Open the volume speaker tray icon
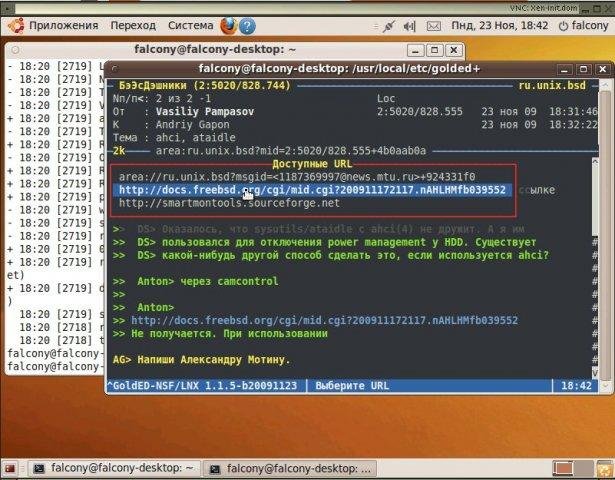Image resolution: width=615 pixels, height=480 pixels. [409, 26]
